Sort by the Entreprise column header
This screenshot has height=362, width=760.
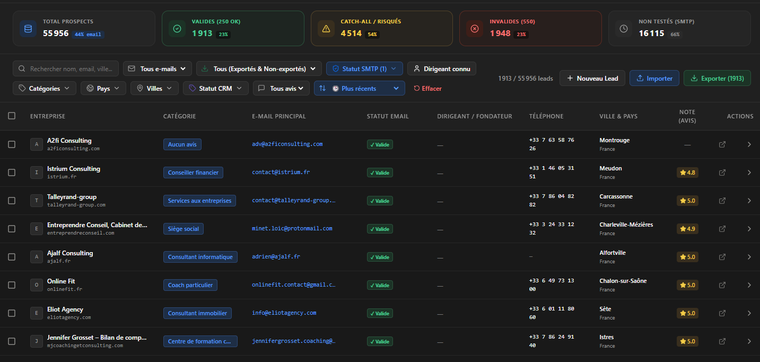tap(48, 116)
